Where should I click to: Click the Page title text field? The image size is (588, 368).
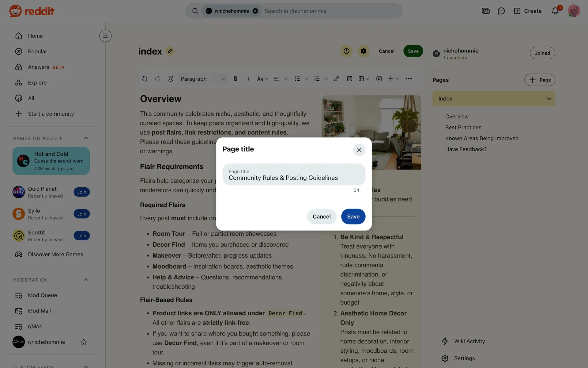coord(294,175)
